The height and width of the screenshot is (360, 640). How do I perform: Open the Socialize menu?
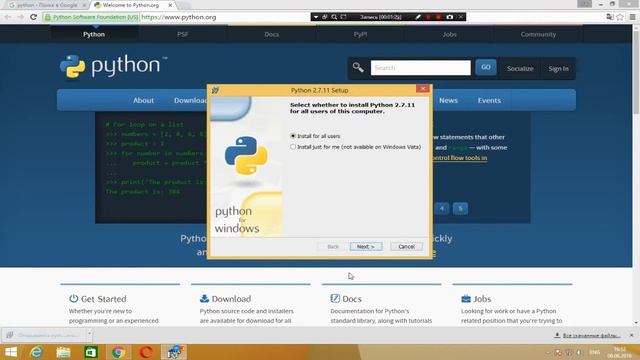click(520, 68)
